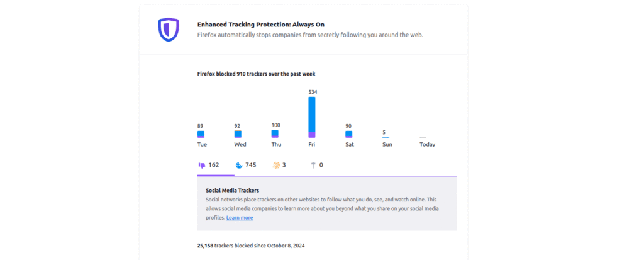Screen dimensions: 644x260
Task: Click Wednesday's bar showing 92 trackers
Action: pyautogui.click(x=238, y=134)
